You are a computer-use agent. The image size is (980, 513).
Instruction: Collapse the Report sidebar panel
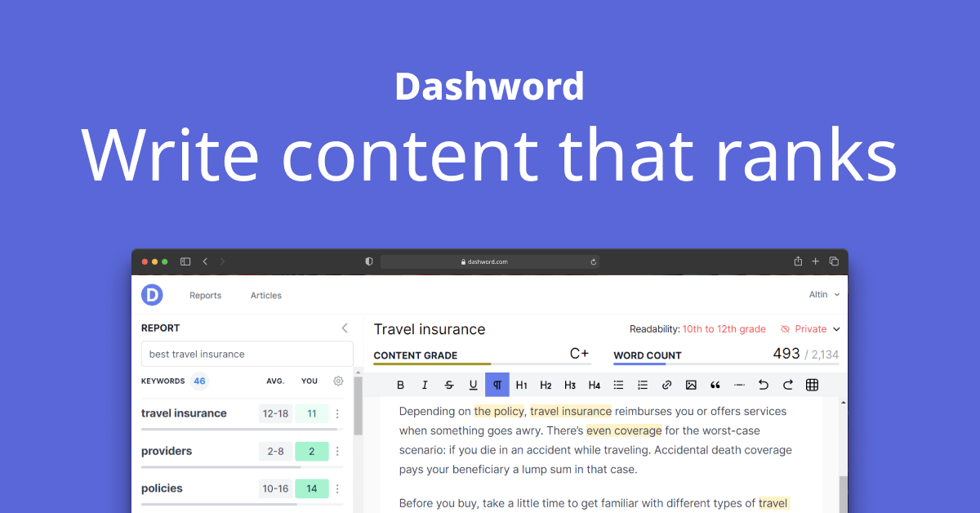[x=344, y=327]
